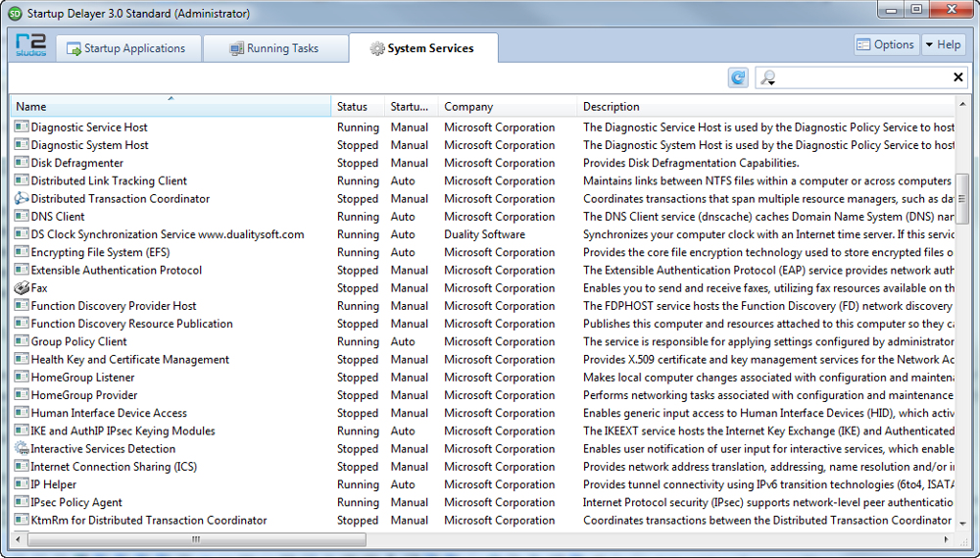Click the Auto startup cell of IP Helper

pos(403,484)
